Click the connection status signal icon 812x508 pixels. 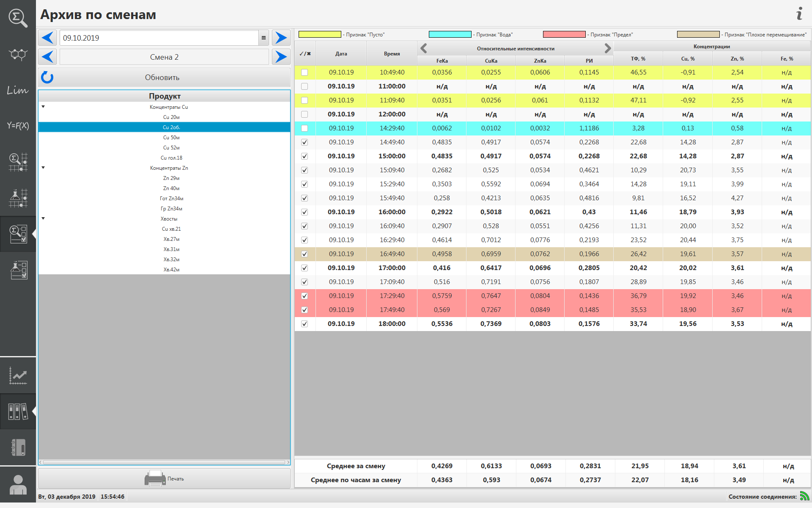point(804,496)
